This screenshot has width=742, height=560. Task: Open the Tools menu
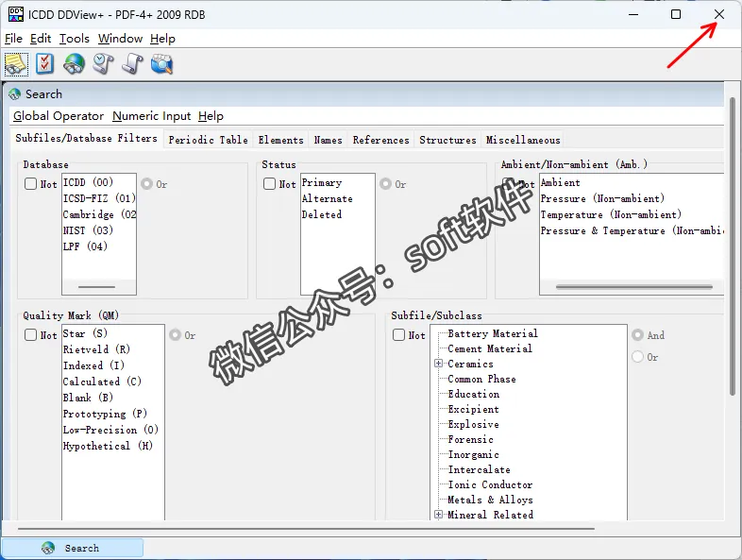pyautogui.click(x=75, y=39)
